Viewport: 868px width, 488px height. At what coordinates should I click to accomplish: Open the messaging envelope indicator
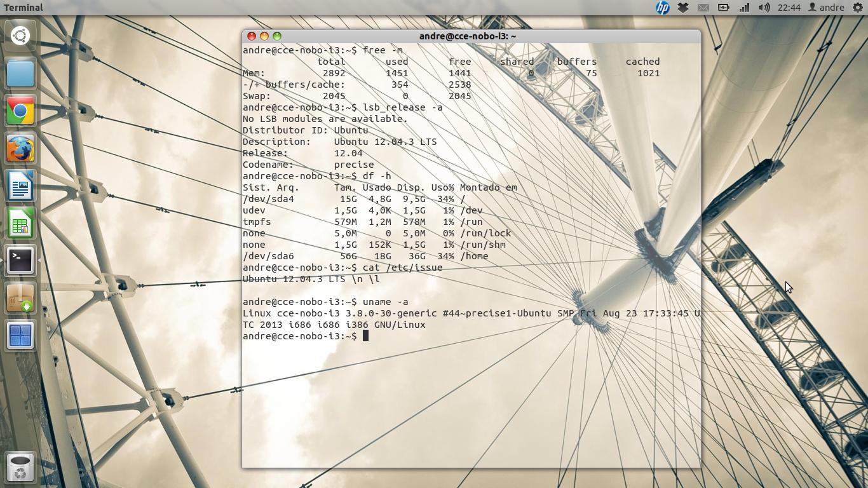(x=703, y=8)
